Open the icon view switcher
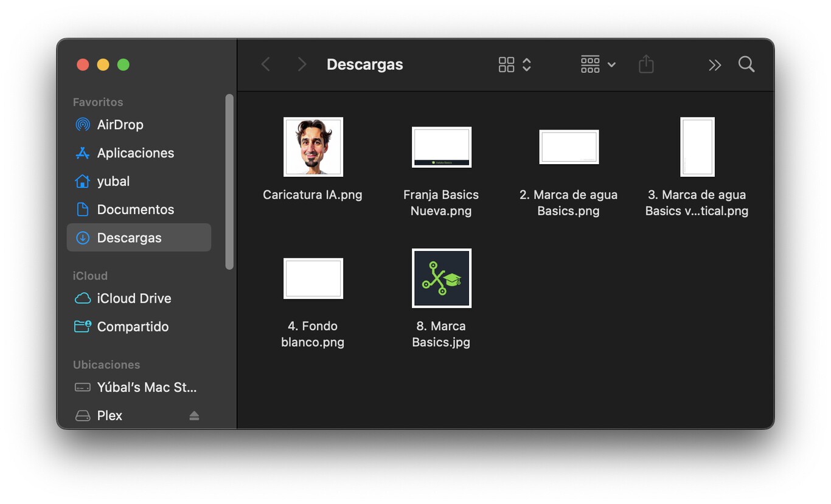This screenshot has width=831, height=504. [x=515, y=64]
